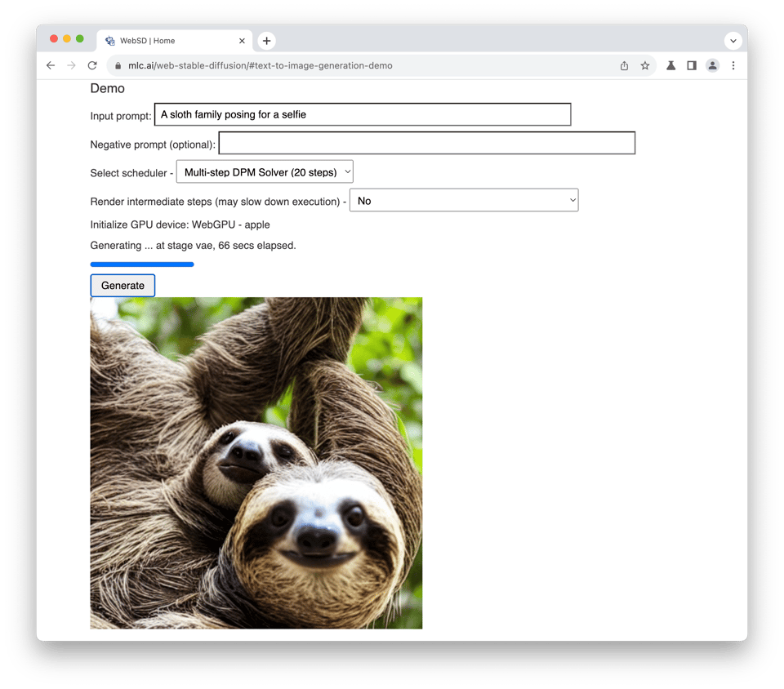Open a new tab with plus button
Image resolution: width=784 pixels, height=689 pixels.
pos(266,41)
